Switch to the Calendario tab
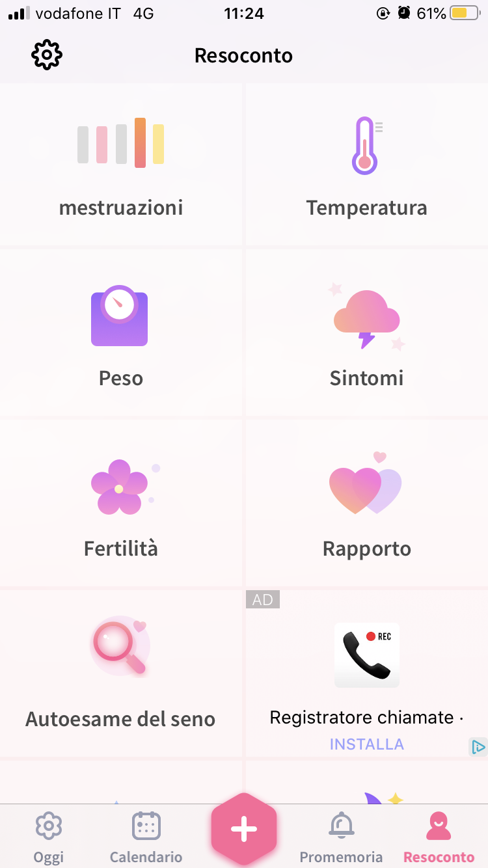This screenshot has width=488, height=868. click(x=146, y=838)
